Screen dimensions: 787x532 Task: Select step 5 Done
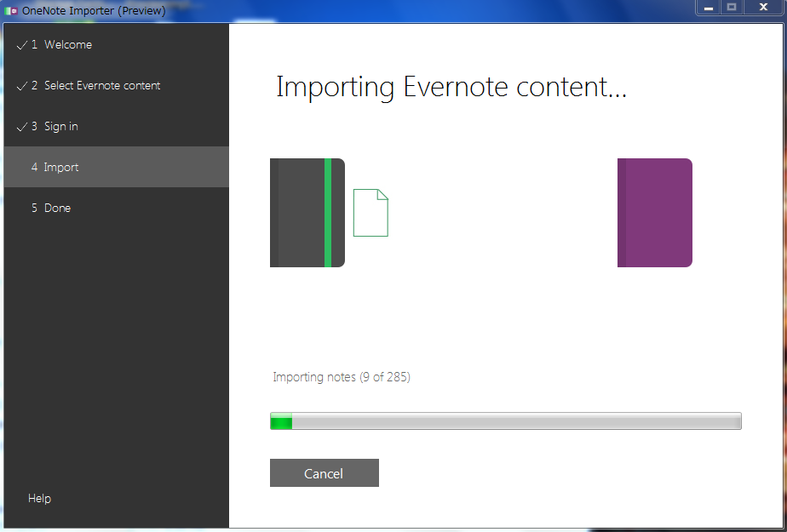coord(117,208)
